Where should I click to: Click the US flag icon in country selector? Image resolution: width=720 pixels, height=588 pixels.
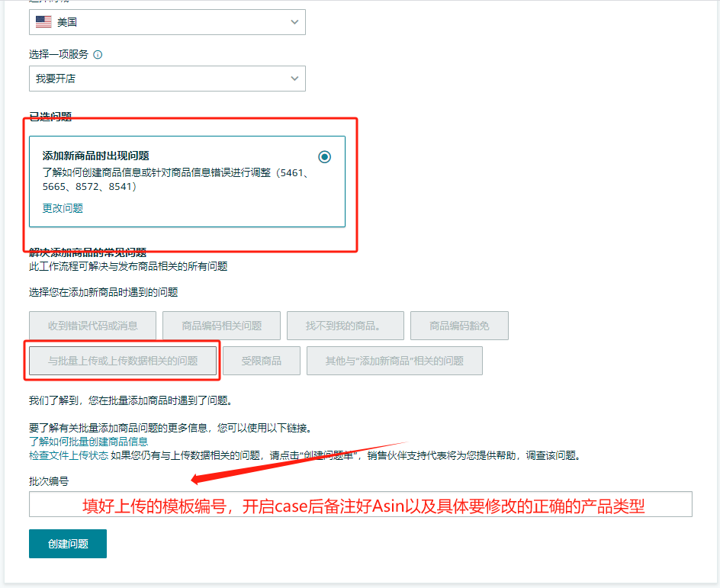coord(43,22)
